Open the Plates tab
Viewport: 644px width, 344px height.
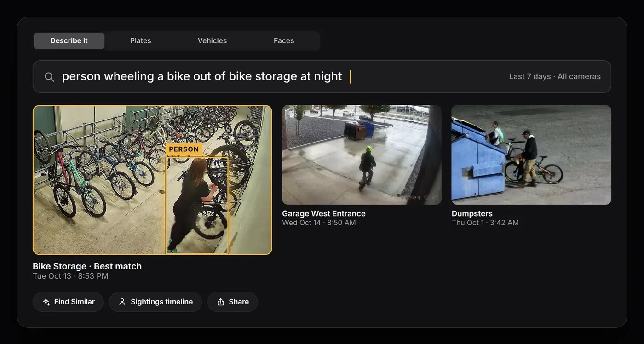(141, 41)
